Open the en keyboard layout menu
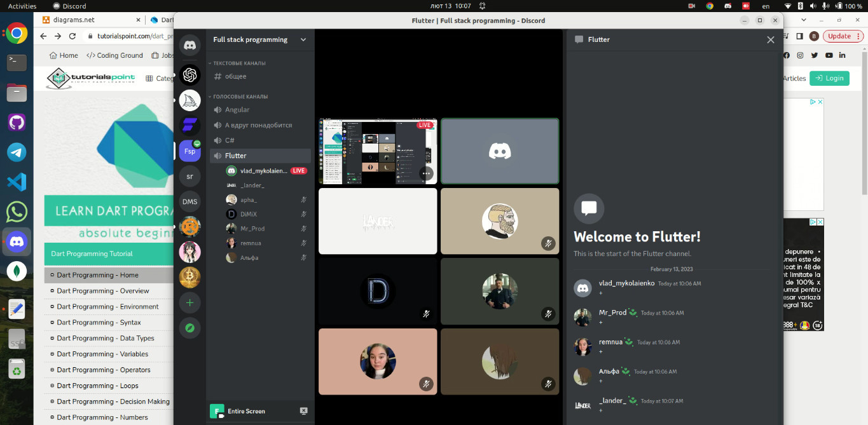The image size is (868, 425). coord(766,6)
